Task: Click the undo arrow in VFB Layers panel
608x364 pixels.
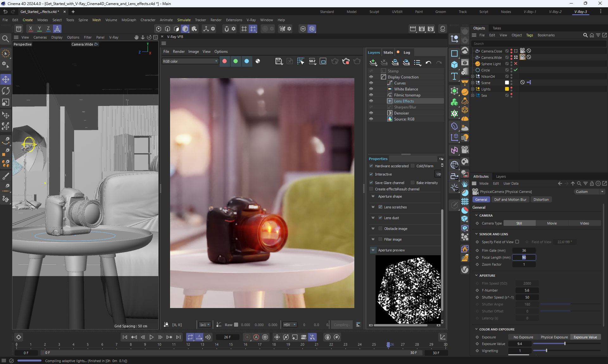Action: coord(428,63)
